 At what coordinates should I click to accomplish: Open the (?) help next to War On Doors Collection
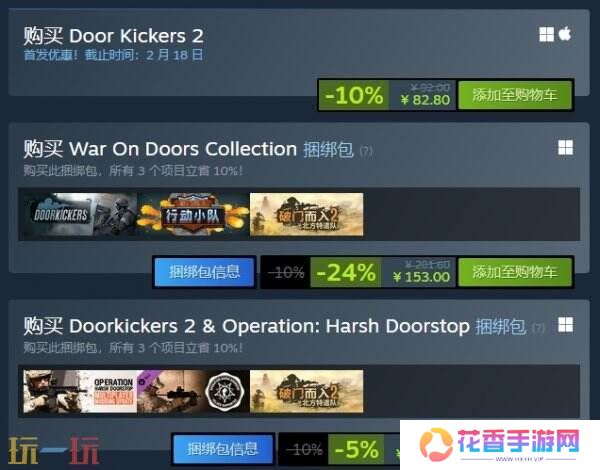(x=366, y=152)
